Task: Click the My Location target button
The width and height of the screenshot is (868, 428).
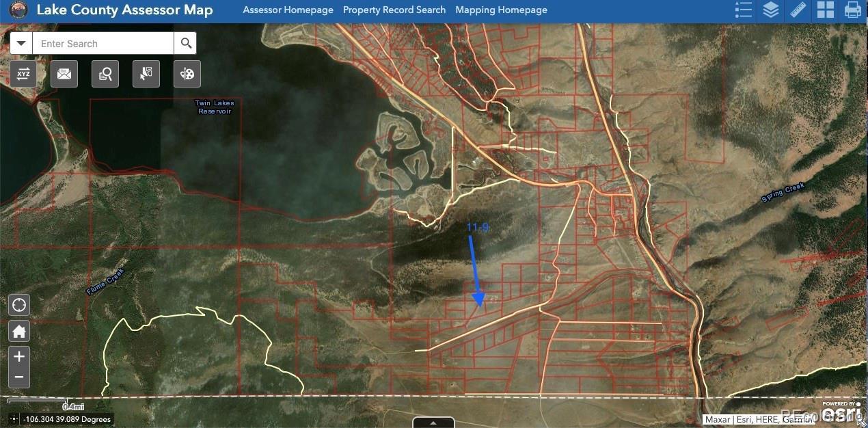Action: click(x=19, y=304)
